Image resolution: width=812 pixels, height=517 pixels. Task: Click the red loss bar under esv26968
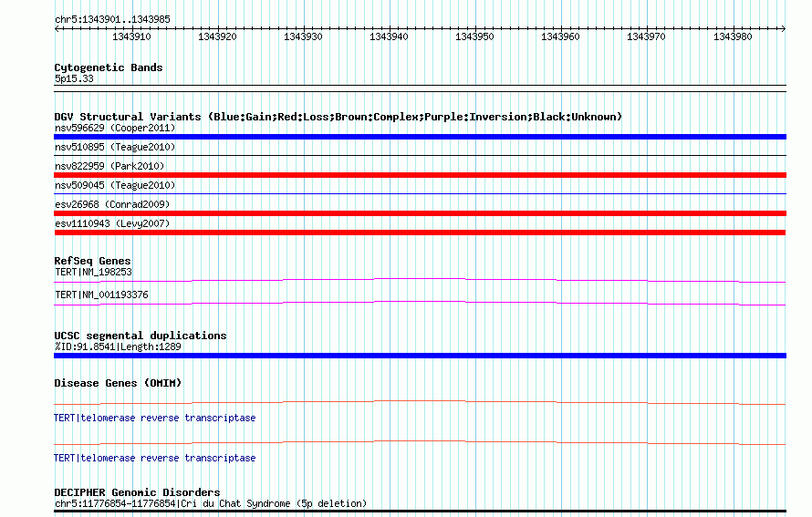[420, 213]
